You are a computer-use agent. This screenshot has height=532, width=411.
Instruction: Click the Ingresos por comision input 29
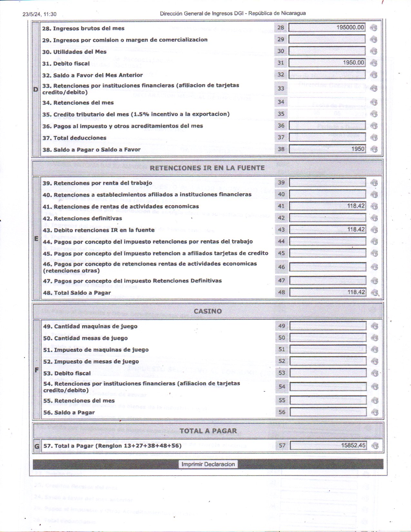tap(327, 39)
